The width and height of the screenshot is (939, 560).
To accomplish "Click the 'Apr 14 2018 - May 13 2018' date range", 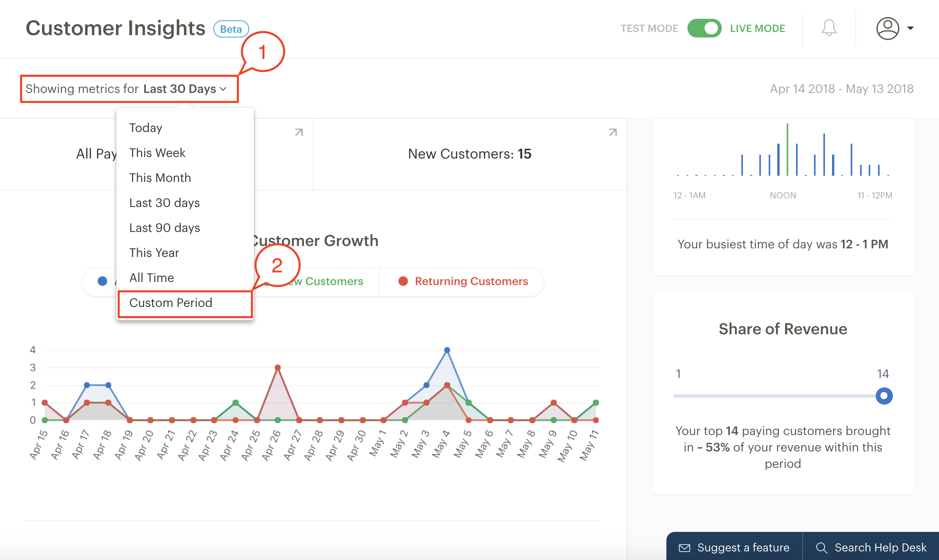I will click(842, 89).
